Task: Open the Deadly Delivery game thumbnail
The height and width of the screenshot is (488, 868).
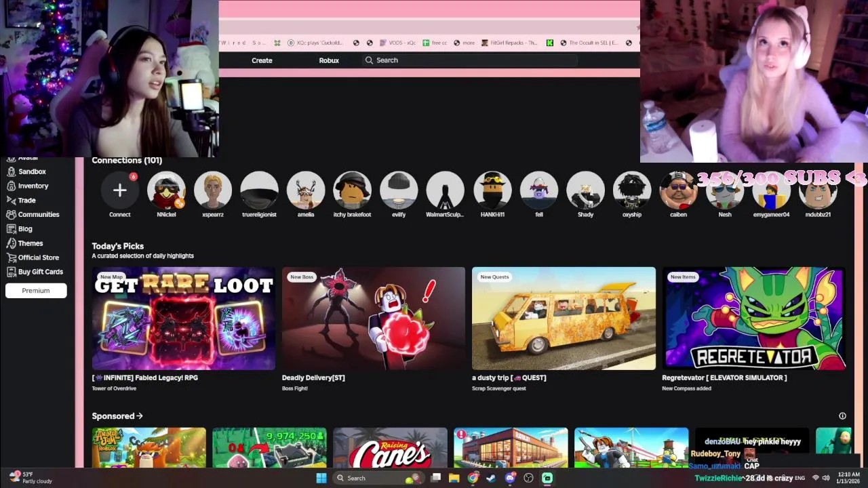Action: pyautogui.click(x=374, y=319)
